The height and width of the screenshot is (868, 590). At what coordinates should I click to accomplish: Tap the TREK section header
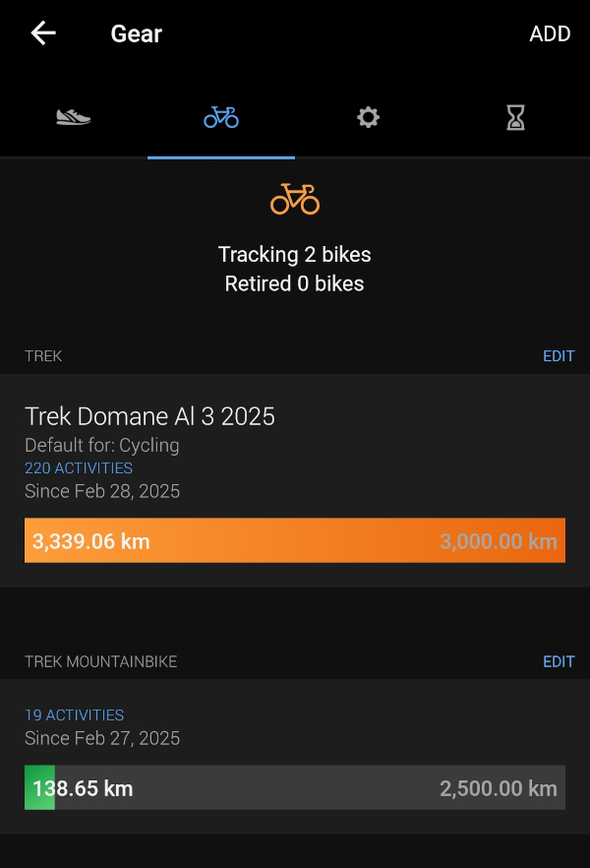click(x=43, y=355)
